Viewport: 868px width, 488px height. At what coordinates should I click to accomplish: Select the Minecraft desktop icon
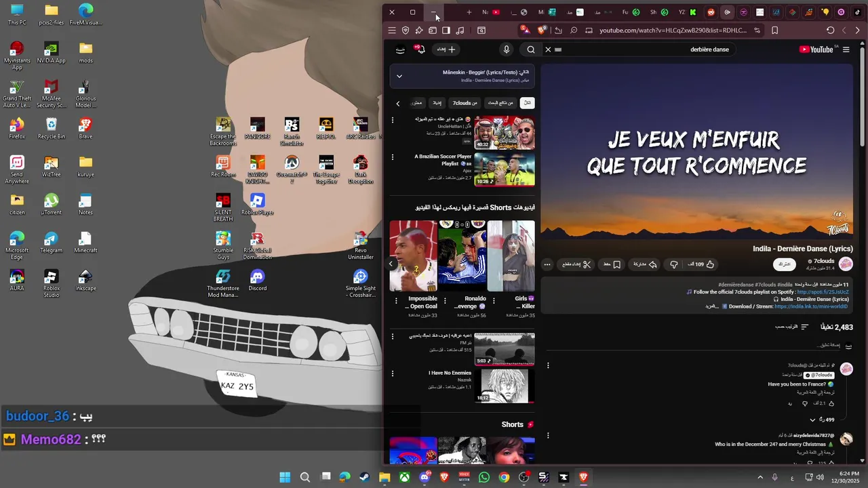point(85,243)
